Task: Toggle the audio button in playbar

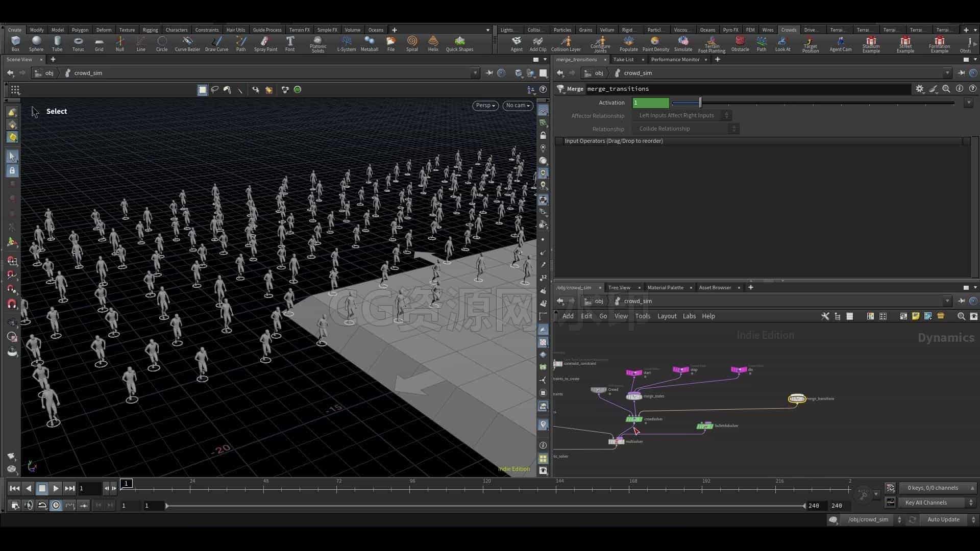Action: click(x=29, y=505)
